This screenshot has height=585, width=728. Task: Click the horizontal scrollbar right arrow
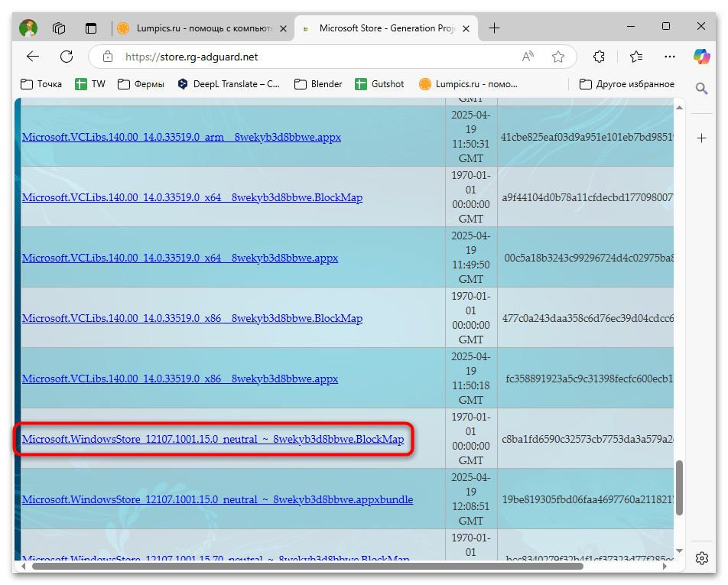click(665, 566)
